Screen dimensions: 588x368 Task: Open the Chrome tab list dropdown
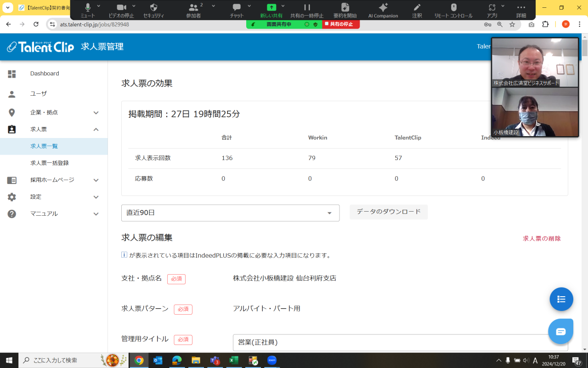tap(8, 8)
